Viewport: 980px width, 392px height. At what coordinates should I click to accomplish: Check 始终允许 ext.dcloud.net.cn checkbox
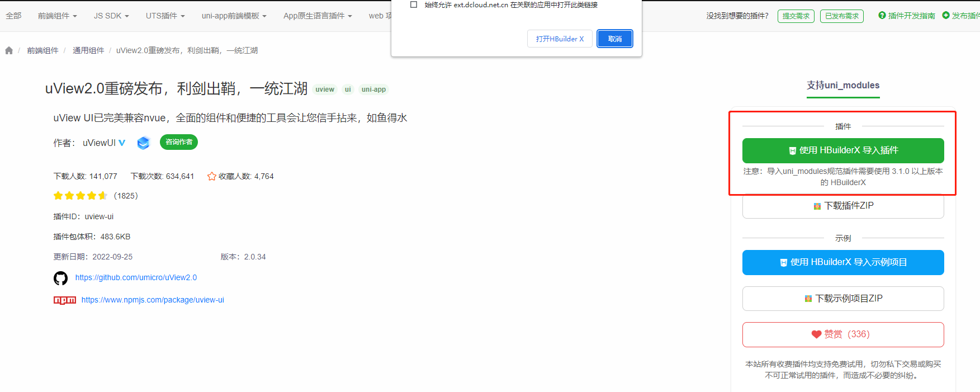(414, 4)
